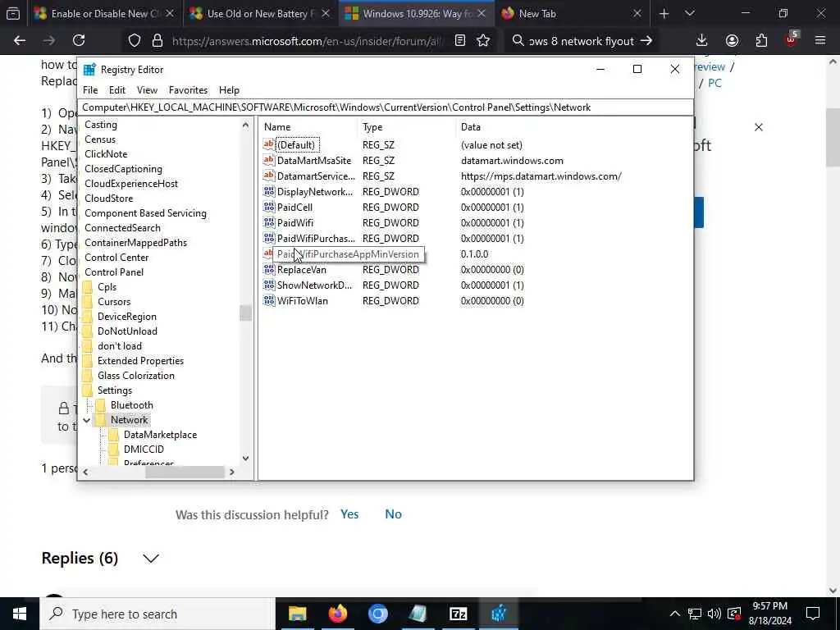Select the DataMartMsaSite value icon
Screen dimensions: 840x630
(x=269, y=160)
